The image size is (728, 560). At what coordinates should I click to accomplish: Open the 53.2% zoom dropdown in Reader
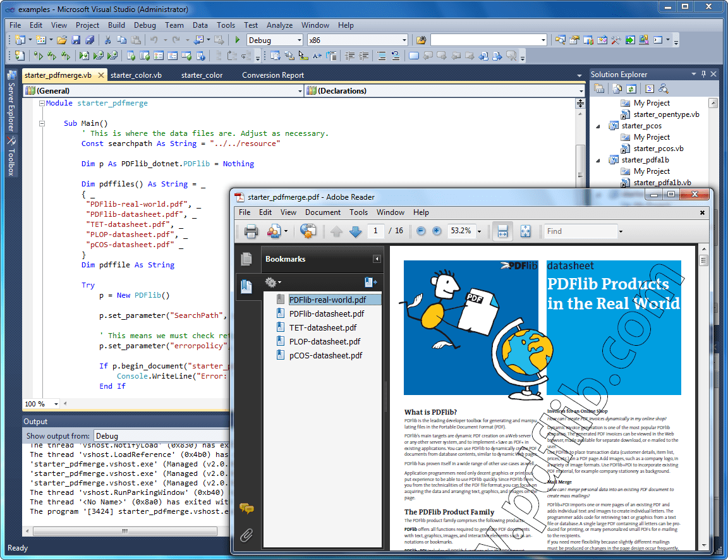479,231
